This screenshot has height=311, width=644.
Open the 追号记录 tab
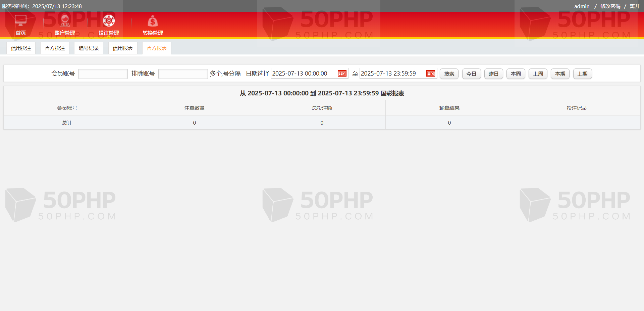click(x=89, y=48)
